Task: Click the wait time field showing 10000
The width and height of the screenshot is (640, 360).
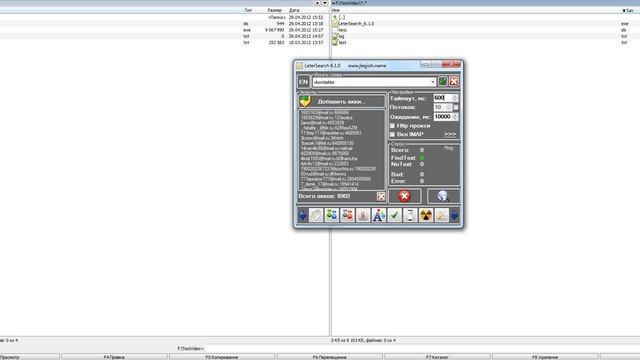Action: point(442,117)
